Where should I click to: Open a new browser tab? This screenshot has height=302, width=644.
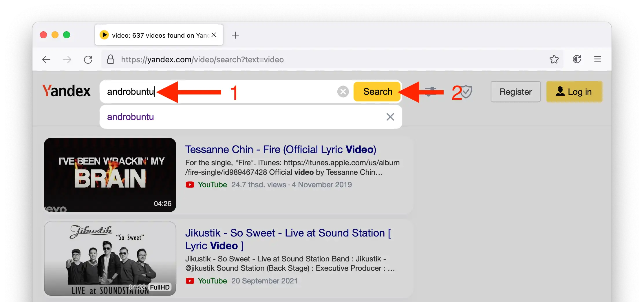click(x=235, y=35)
